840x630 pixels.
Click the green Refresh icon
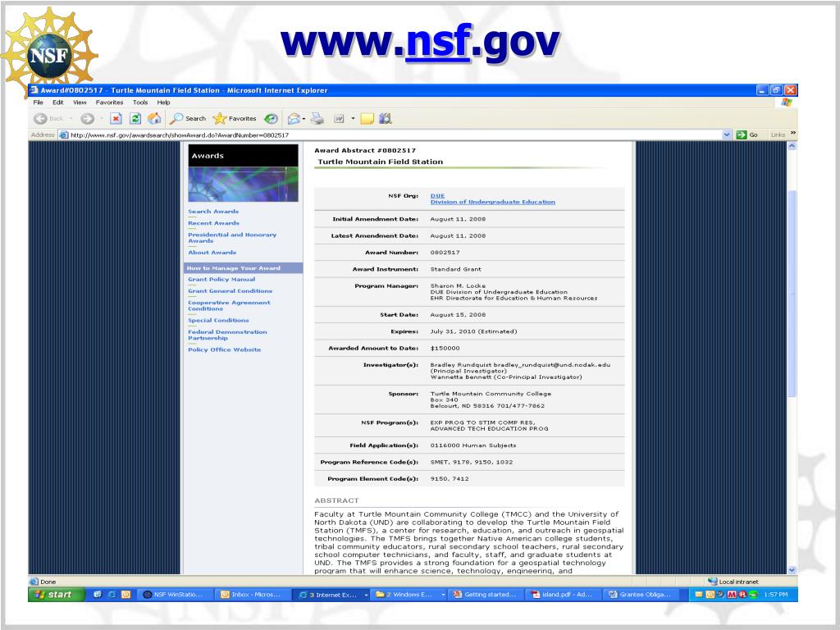coord(135,119)
